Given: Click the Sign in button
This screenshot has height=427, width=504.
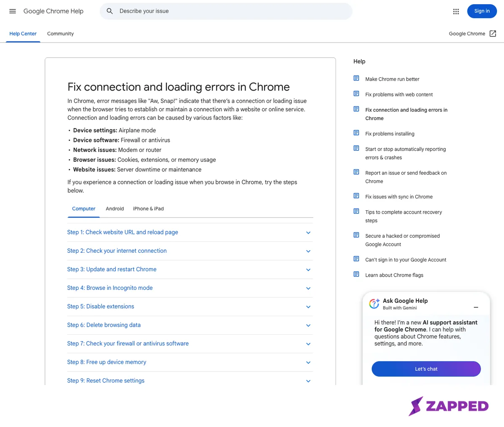Looking at the screenshot, I should [x=482, y=11].
